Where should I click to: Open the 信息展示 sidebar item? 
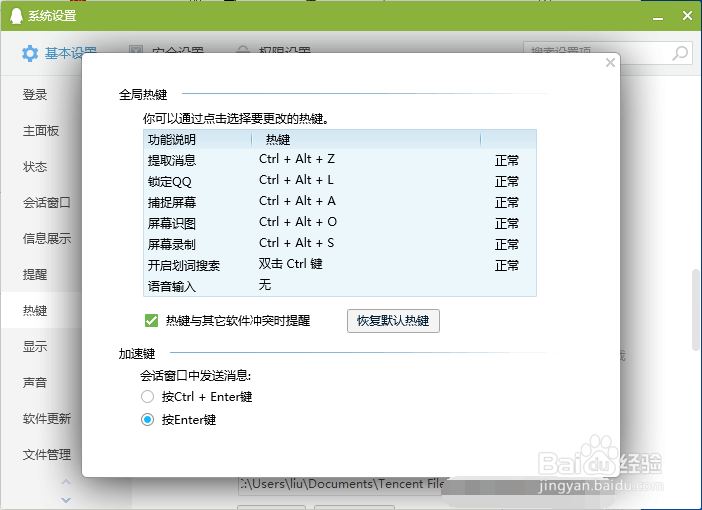click(x=47, y=238)
